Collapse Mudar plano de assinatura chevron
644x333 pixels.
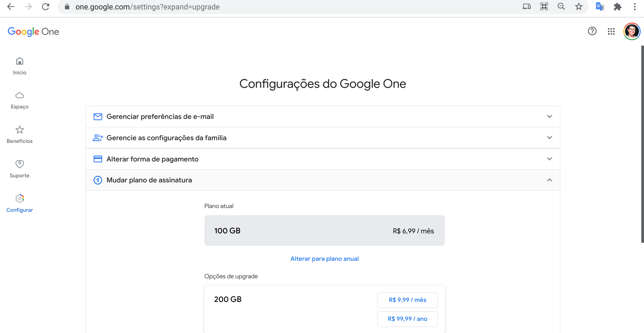[550, 180]
